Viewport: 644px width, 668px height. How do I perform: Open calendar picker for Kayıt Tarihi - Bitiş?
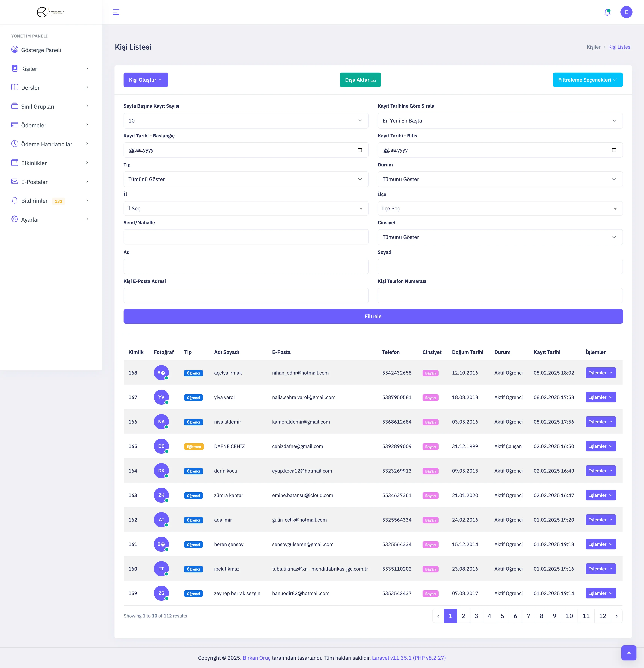614,150
